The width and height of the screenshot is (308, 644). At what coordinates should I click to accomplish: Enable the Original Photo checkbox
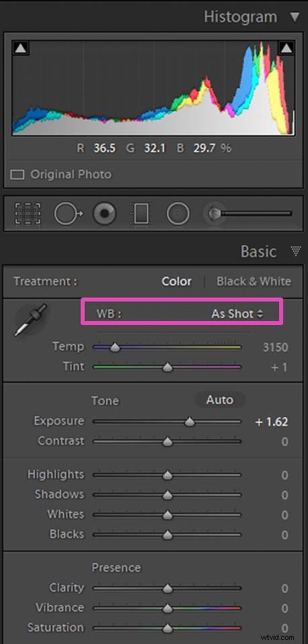[x=17, y=175]
